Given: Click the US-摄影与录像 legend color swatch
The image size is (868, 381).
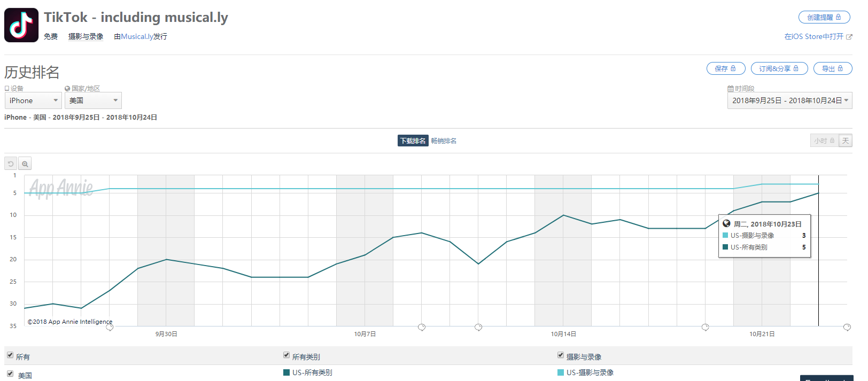Looking at the screenshot, I should (x=561, y=372).
